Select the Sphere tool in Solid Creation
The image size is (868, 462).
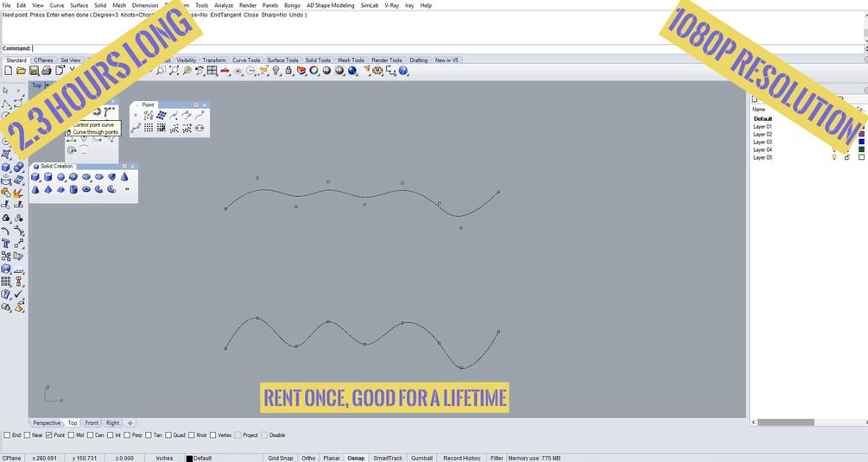pos(61,177)
